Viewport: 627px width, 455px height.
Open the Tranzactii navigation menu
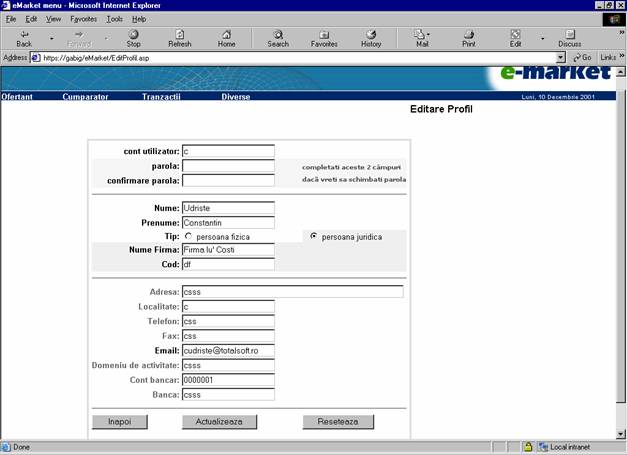(x=161, y=97)
